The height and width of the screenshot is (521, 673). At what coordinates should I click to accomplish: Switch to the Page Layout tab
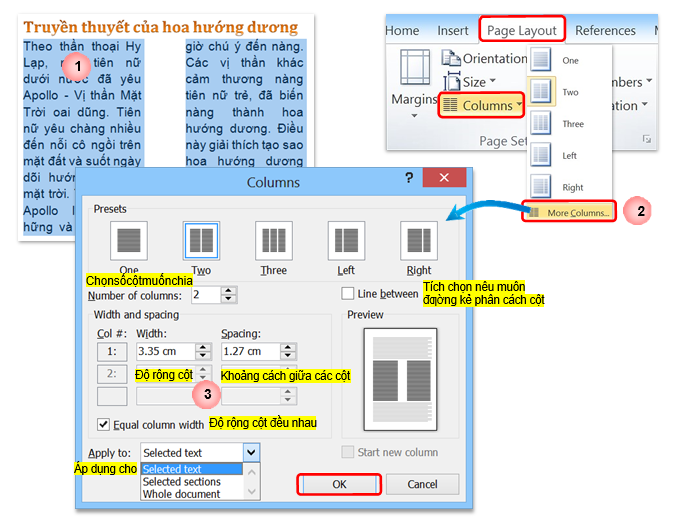pos(521,30)
